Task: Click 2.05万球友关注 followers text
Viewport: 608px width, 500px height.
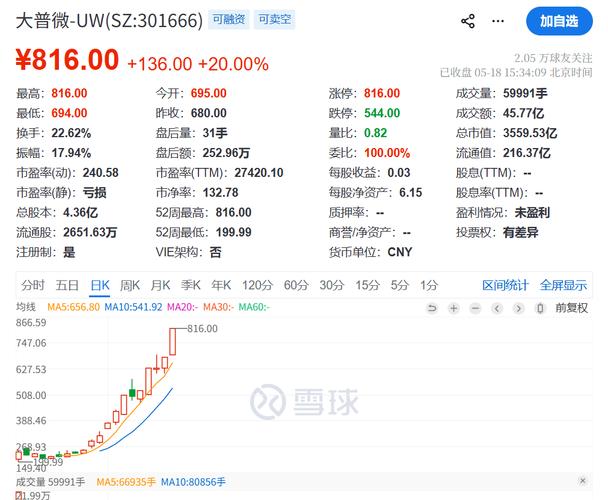Action: (553, 58)
